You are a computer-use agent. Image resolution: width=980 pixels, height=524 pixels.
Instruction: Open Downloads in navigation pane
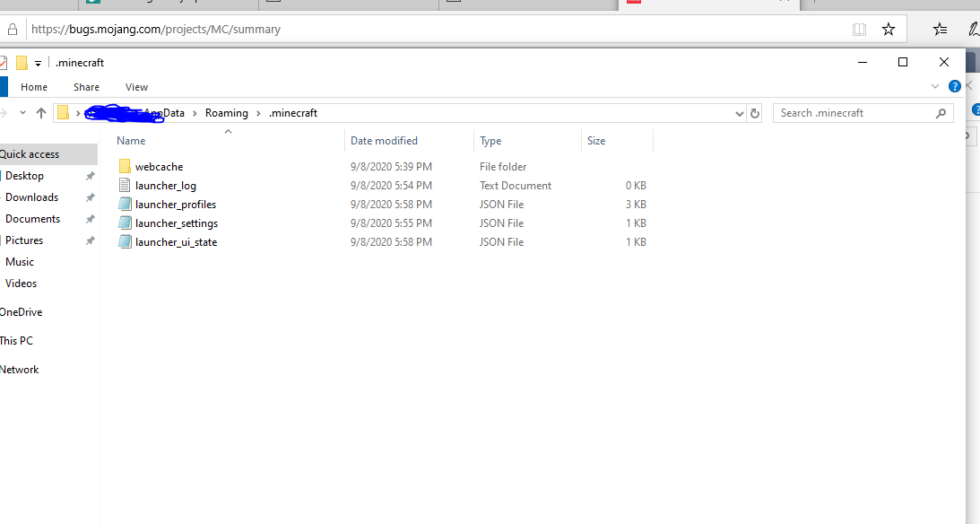click(32, 197)
